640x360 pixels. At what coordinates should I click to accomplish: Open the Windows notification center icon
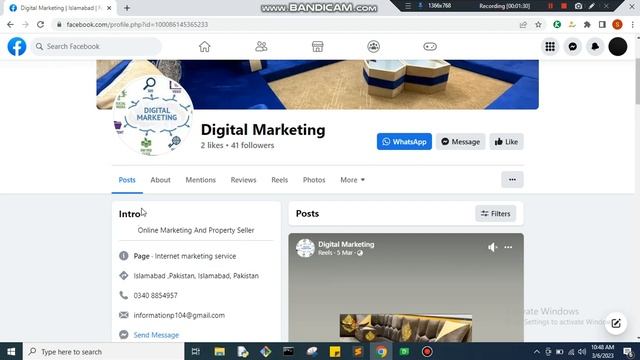pyautogui.click(x=628, y=351)
